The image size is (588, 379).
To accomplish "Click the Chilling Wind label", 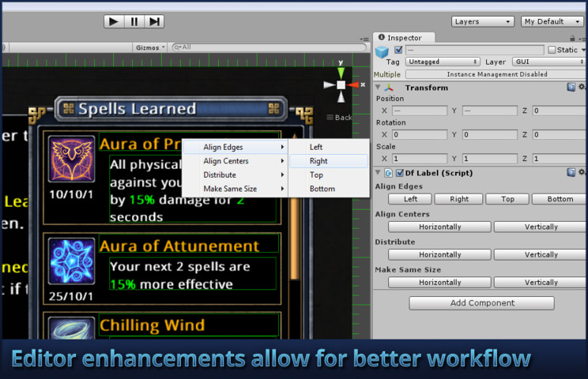I will [153, 325].
